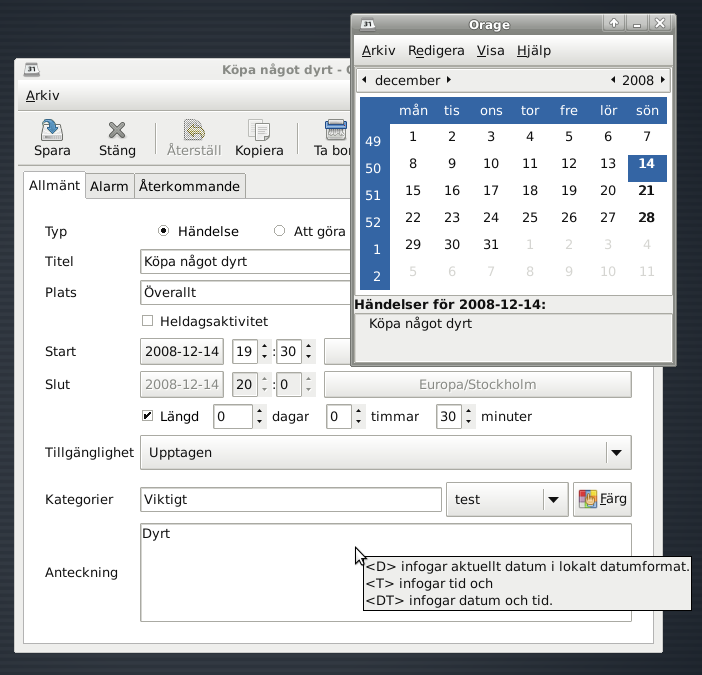The width and height of the screenshot is (702, 675).
Task: Switch to the Alarm tab
Action: pyautogui.click(x=109, y=186)
